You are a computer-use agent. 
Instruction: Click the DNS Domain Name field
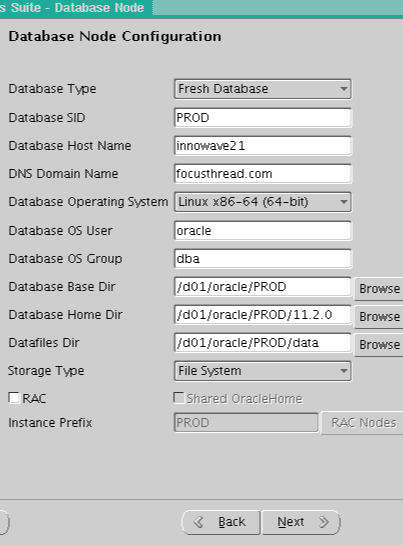[263, 174]
